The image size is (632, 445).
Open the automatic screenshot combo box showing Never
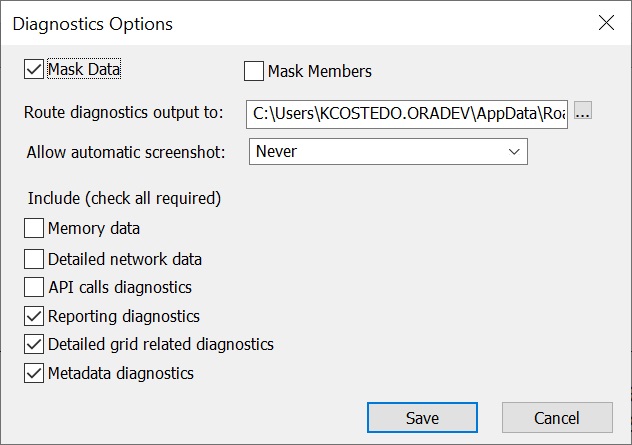click(x=386, y=152)
